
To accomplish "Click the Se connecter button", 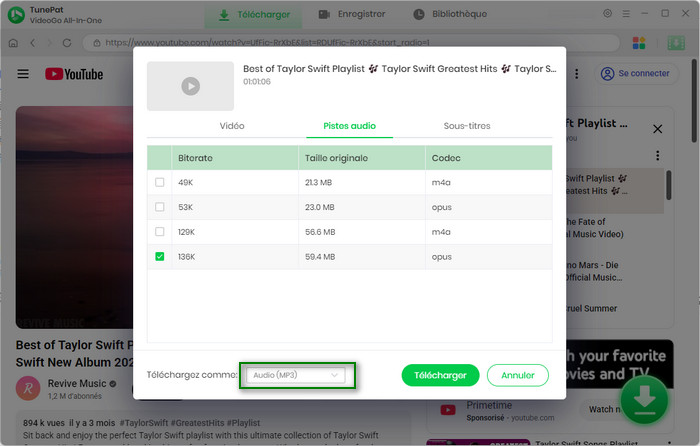I will click(636, 74).
